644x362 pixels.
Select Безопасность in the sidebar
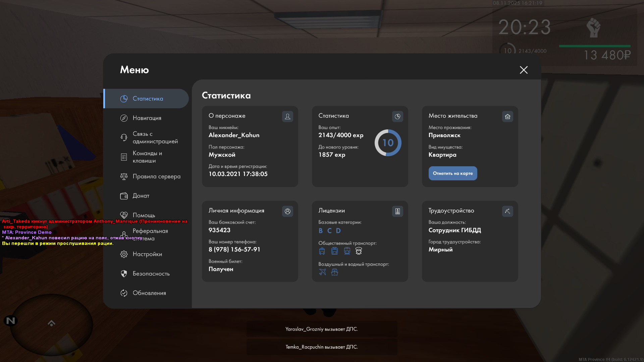click(151, 274)
